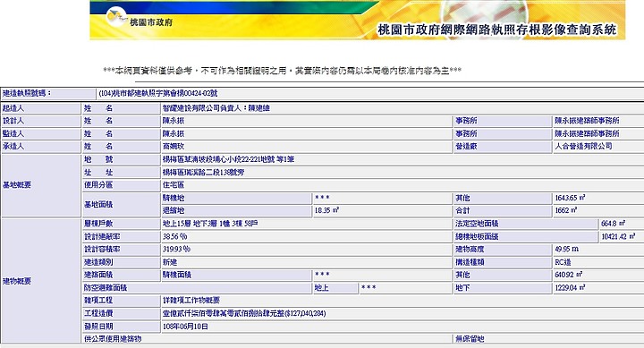Click the 設計容積率 label cell
This screenshot has width=644, height=348.
pos(121,250)
